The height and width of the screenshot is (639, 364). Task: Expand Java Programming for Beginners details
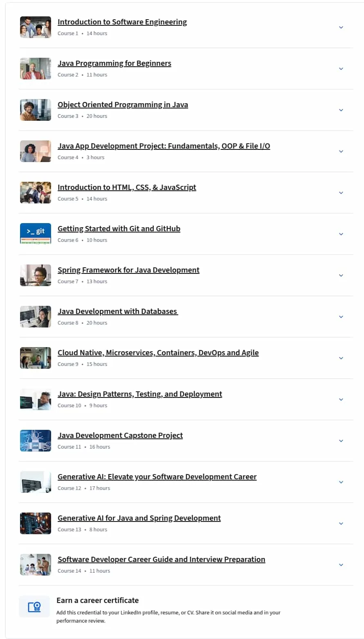pyautogui.click(x=341, y=69)
